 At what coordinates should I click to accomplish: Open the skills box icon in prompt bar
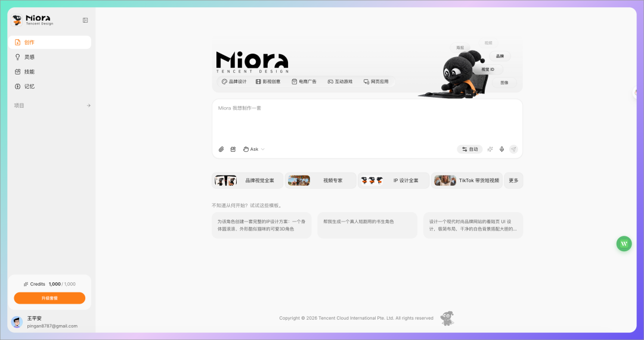pyautogui.click(x=233, y=149)
